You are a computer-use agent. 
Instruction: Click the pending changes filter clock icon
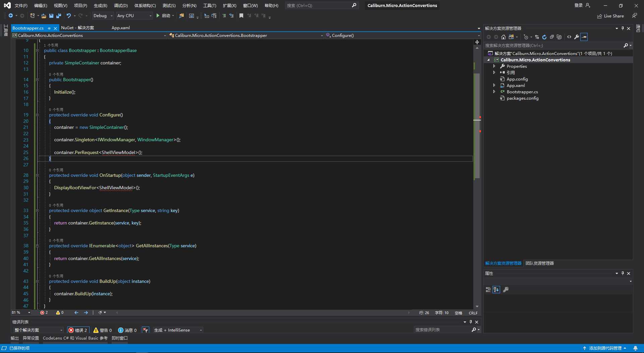526,37
